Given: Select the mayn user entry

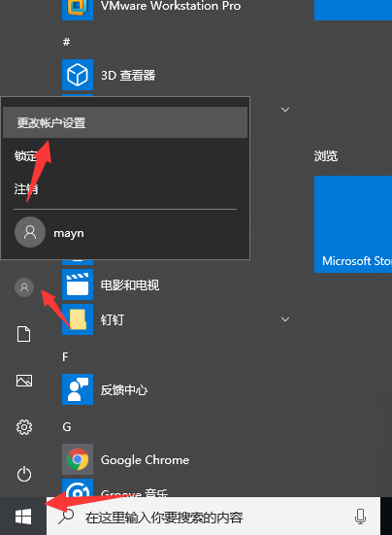Looking at the screenshot, I should coord(125,232).
